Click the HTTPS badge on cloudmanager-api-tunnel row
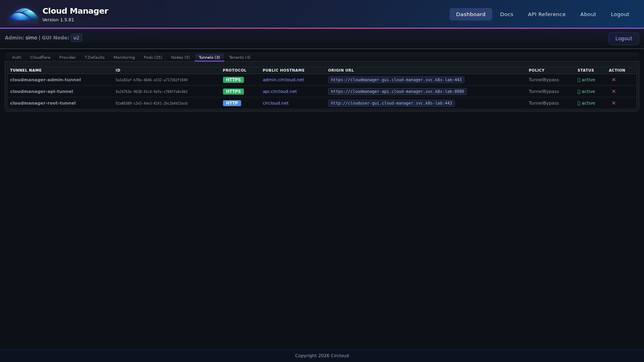Viewport: 644px width, 362px height. pyautogui.click(x=233, y=91)
